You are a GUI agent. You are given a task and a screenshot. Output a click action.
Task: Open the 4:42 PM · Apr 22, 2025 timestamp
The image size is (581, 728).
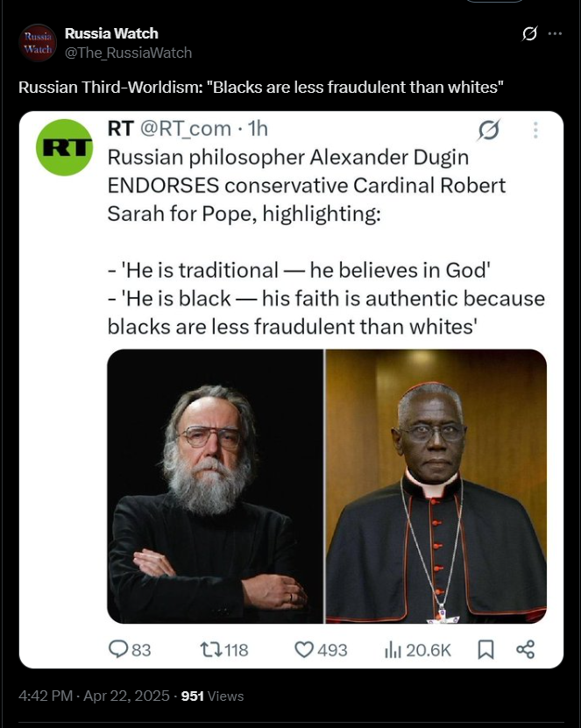coord(95,696)
